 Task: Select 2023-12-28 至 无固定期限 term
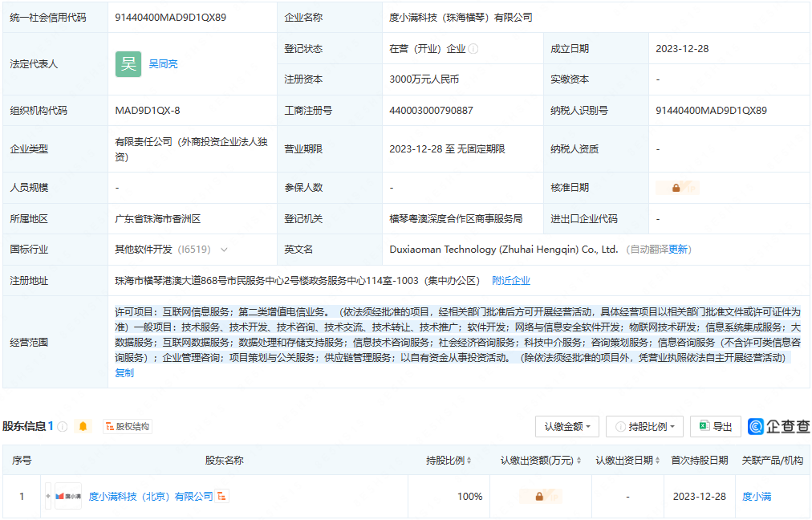click(447, 149)
